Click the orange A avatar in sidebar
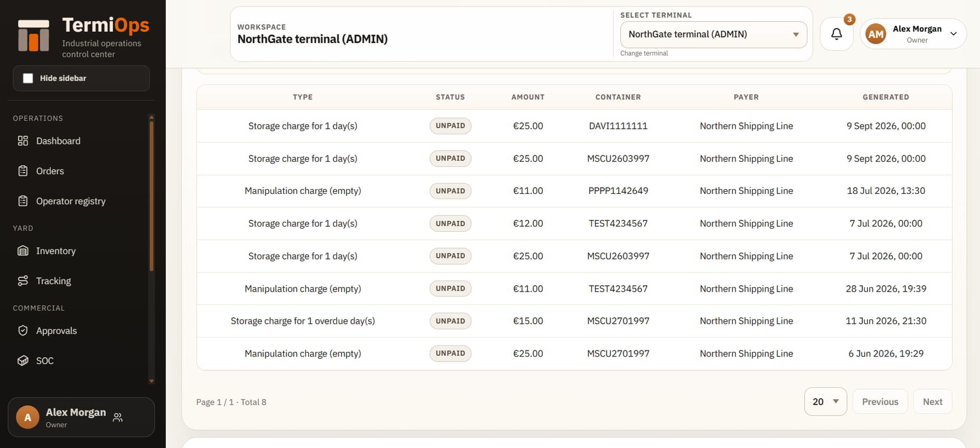 pyautogui.click(x=27, y=417)
